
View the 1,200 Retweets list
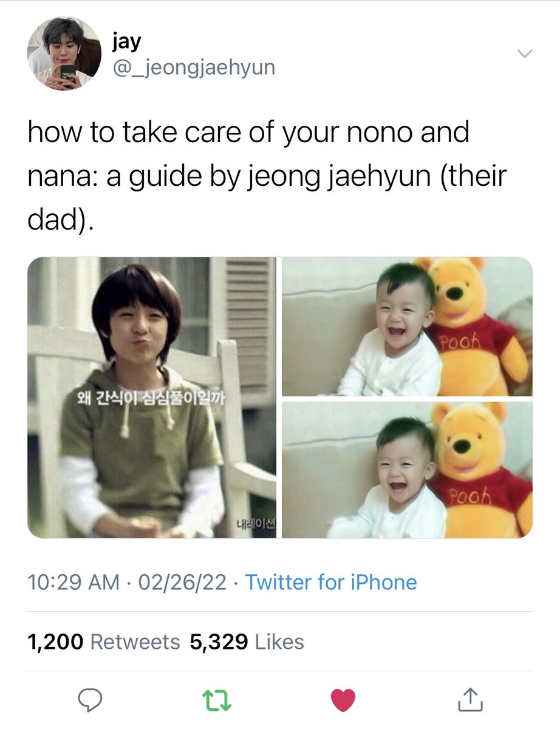(104, 642)
